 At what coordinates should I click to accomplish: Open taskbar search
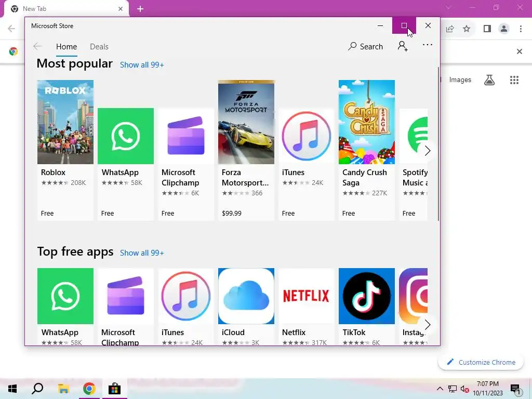[37, 389]
